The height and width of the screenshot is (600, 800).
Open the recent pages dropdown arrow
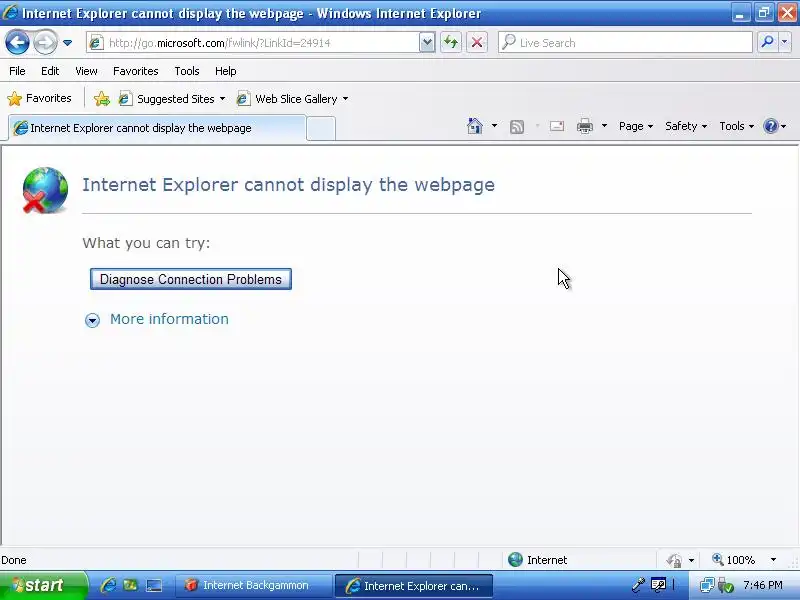(x=67, y=43)
